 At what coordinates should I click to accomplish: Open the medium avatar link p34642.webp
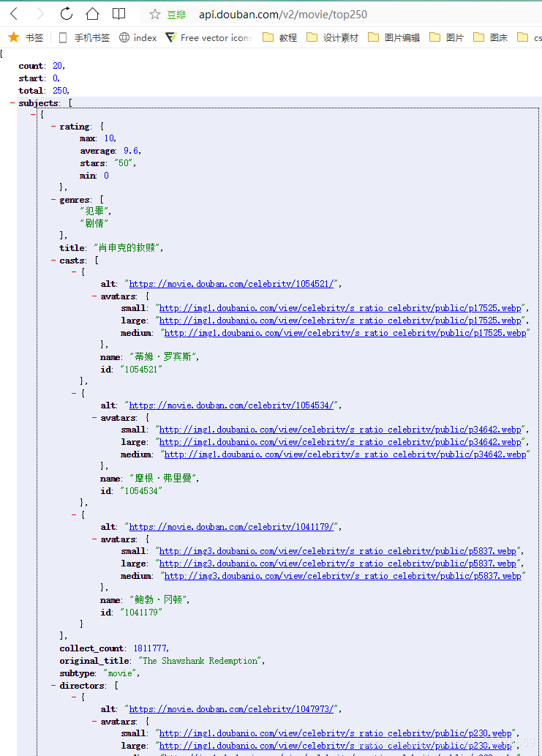345,454
